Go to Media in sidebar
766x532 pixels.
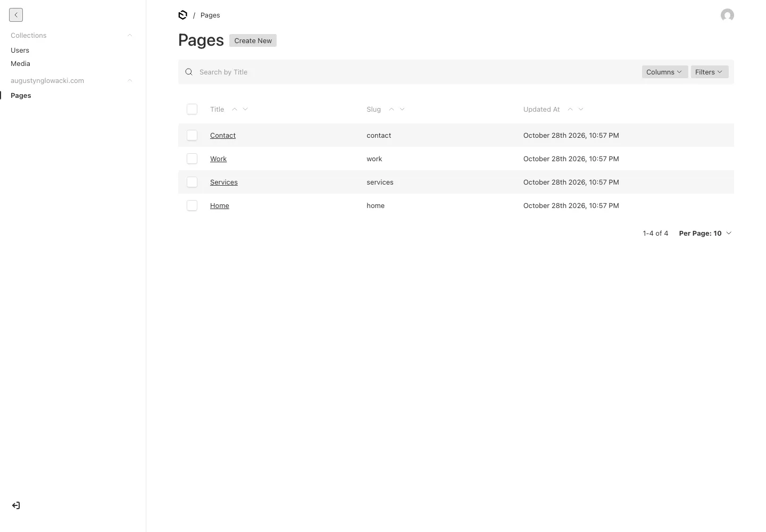[x=20, y=63]
